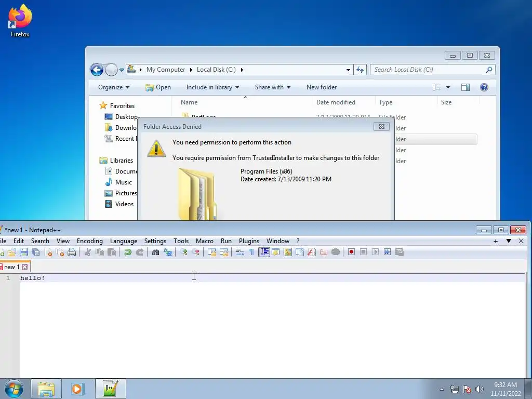
Task: Open the Document Map panel icon
Action: tap(288, 252)
